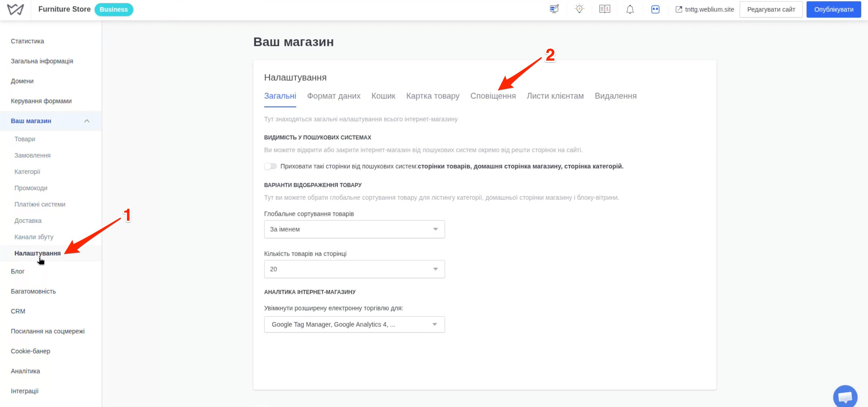Screen dimensions: 868x407
Task: Switch to the Формат даних tab
Action: pyautogui.click(x=334, y=96)
